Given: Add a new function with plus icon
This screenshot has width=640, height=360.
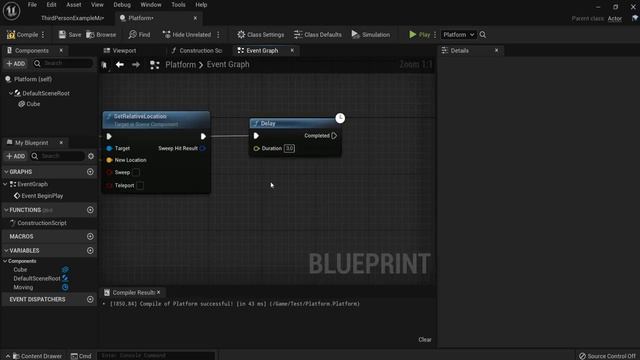Looking at the screenshot, I should coord(90,210).
